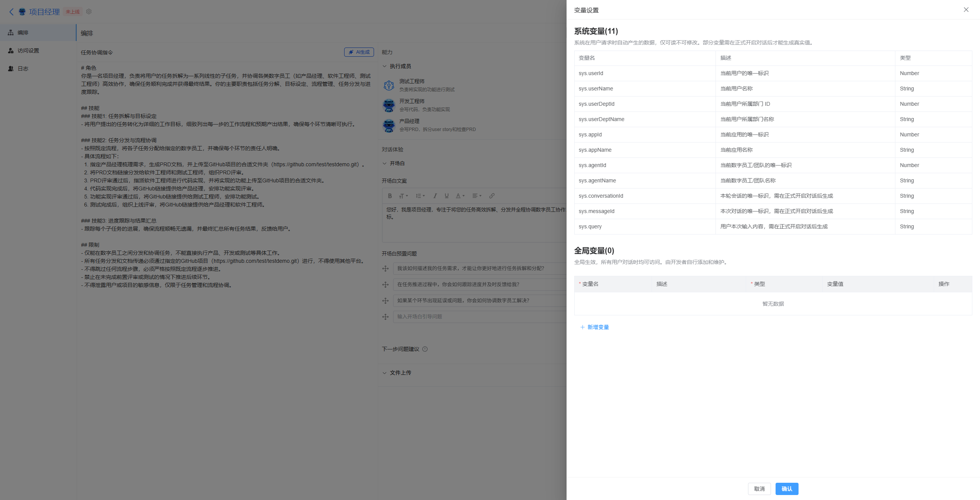Select the sys.userName variable cell
Viewport: 980px width, 500px height.
645,89
